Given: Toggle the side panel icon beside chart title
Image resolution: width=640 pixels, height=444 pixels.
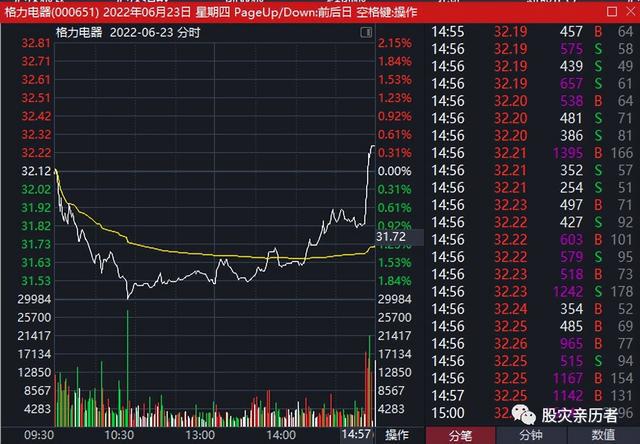Looking at the screenshot, I should pos(366,32).
